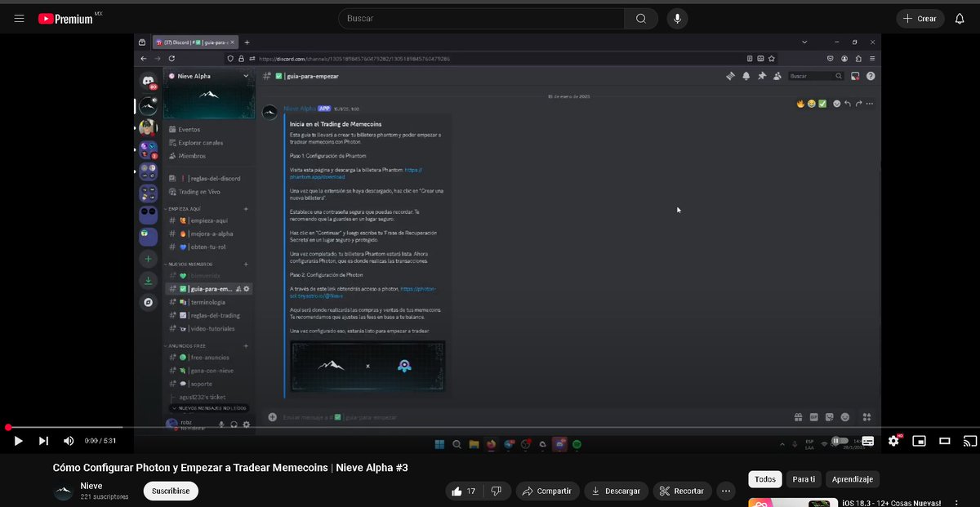Toggle subtitles on the video player

867,441
